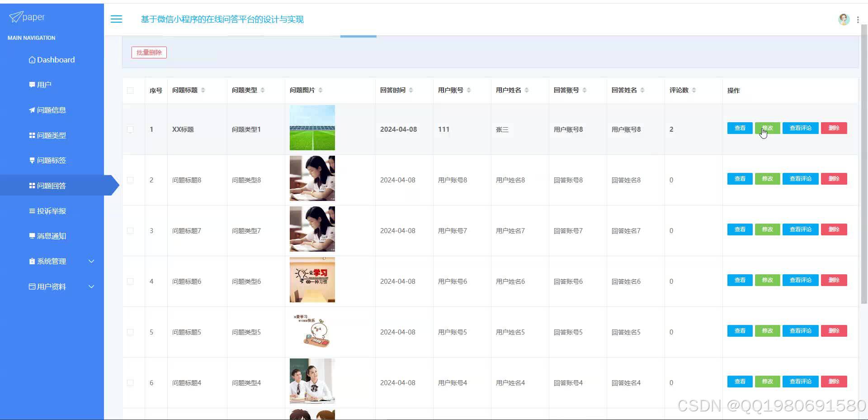This screenshot has width=868, height=420.
Task: Open the 问题标题5 cartoon thumbnail
Action: click(312, 330)
